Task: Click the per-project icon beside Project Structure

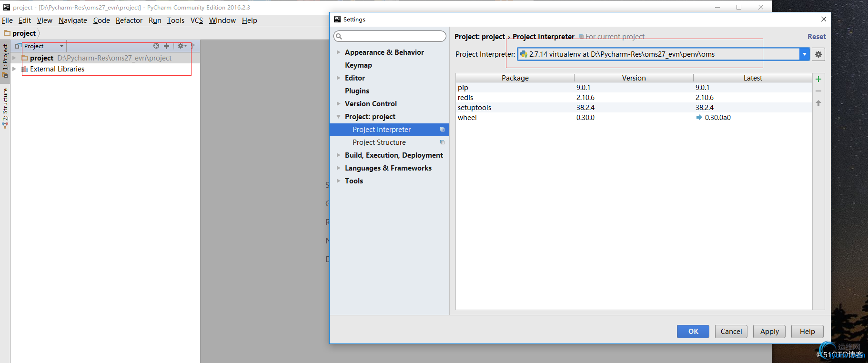Action: tap(442, 142)
